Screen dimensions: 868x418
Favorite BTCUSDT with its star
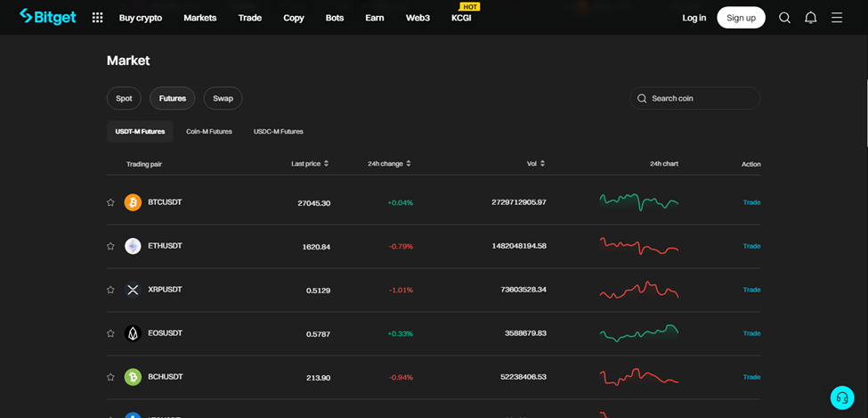(110, 202)
